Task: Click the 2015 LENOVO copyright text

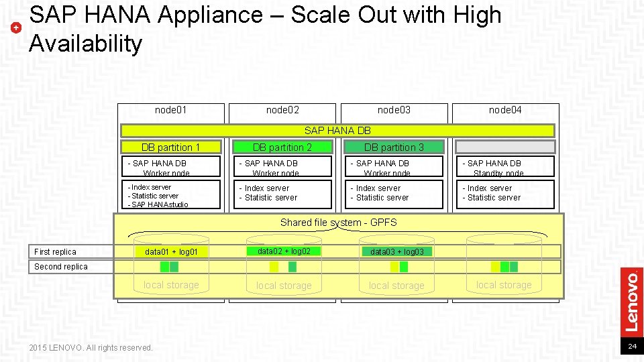Action: click(91, 348)
